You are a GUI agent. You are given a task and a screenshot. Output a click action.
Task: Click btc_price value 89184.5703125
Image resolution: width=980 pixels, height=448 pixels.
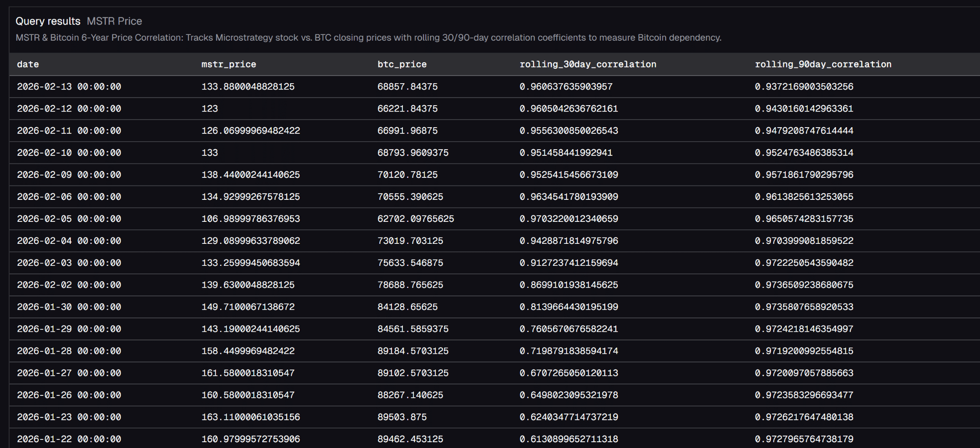pos(413,350)
